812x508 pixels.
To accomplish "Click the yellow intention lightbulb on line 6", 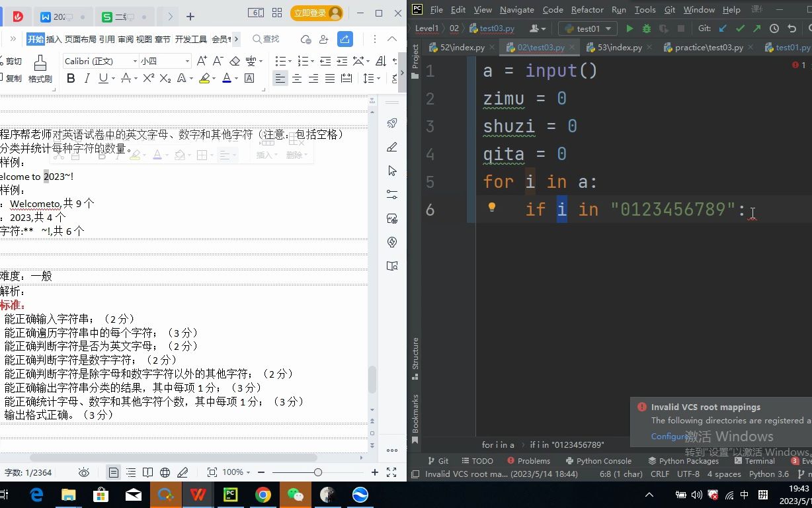I will tap(491, 208).
